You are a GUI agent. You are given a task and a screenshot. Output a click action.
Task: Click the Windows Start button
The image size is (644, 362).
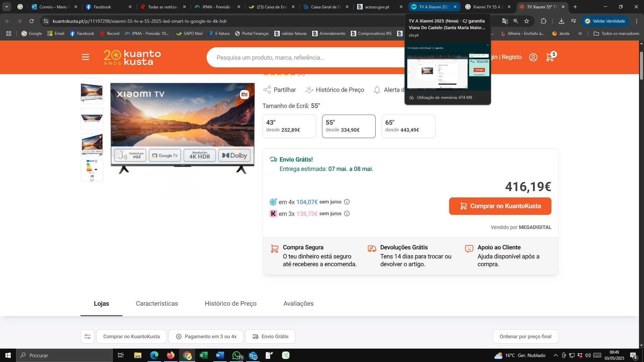point(8,355)
